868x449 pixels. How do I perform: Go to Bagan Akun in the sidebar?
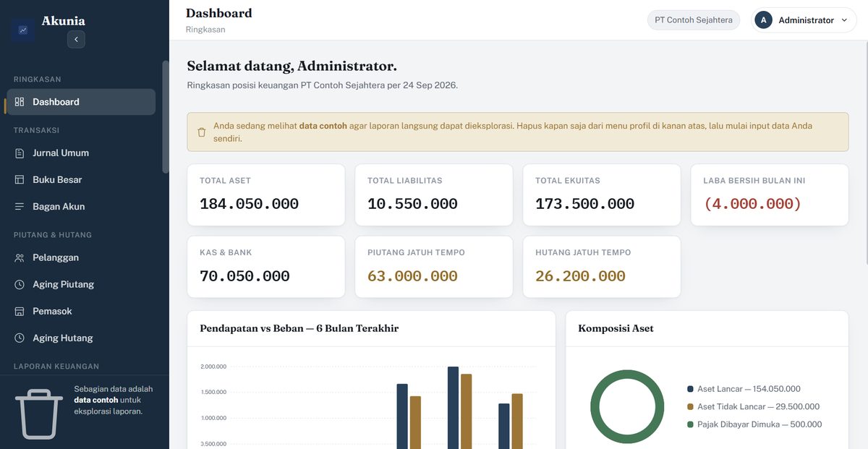[x=81, y=206]
